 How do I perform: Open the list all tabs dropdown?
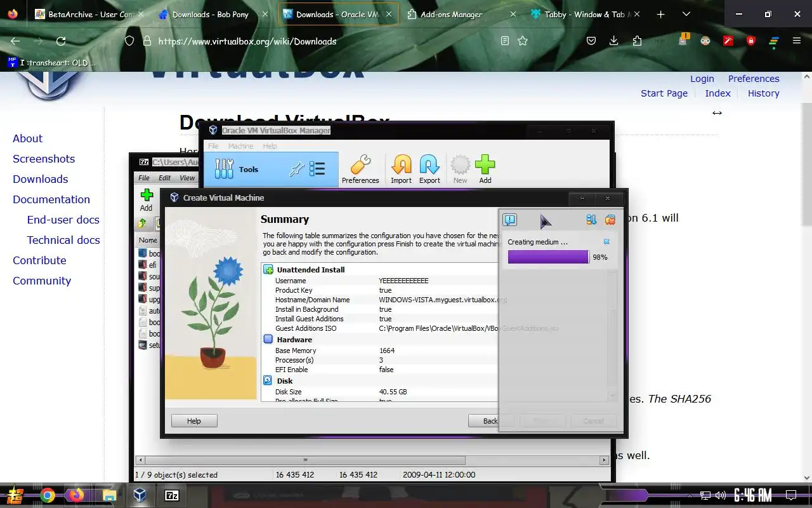tap(686, 14)
